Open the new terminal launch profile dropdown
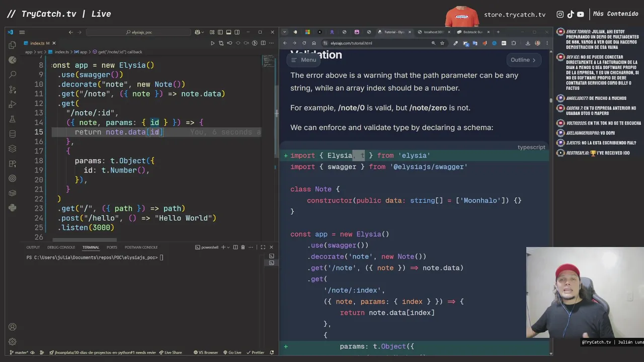644x362 pixels. click(x=228, y=247)
